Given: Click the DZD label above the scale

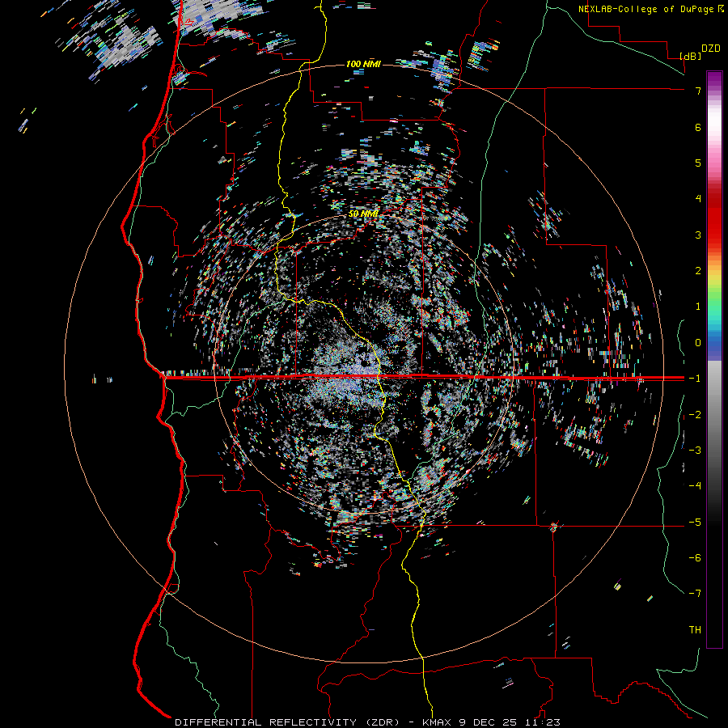Looking at the screenshot, I should (x=711, y=49).
